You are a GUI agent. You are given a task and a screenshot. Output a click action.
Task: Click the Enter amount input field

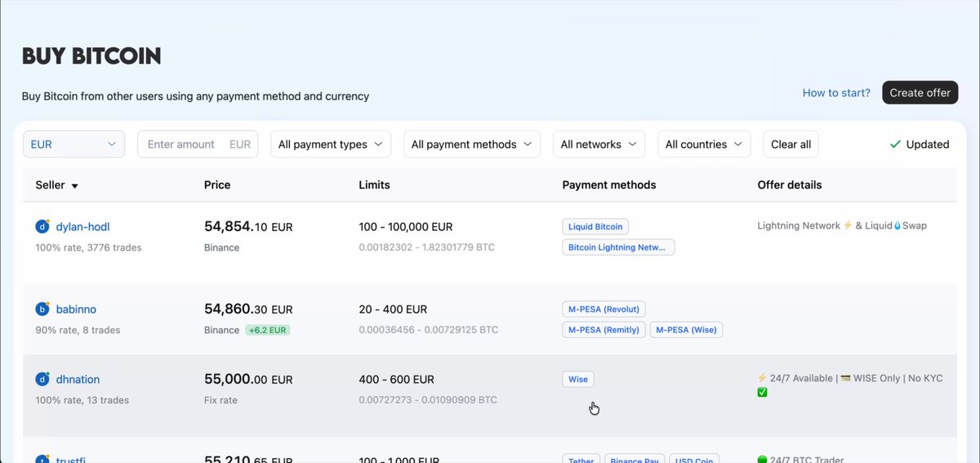coord(198,144)
